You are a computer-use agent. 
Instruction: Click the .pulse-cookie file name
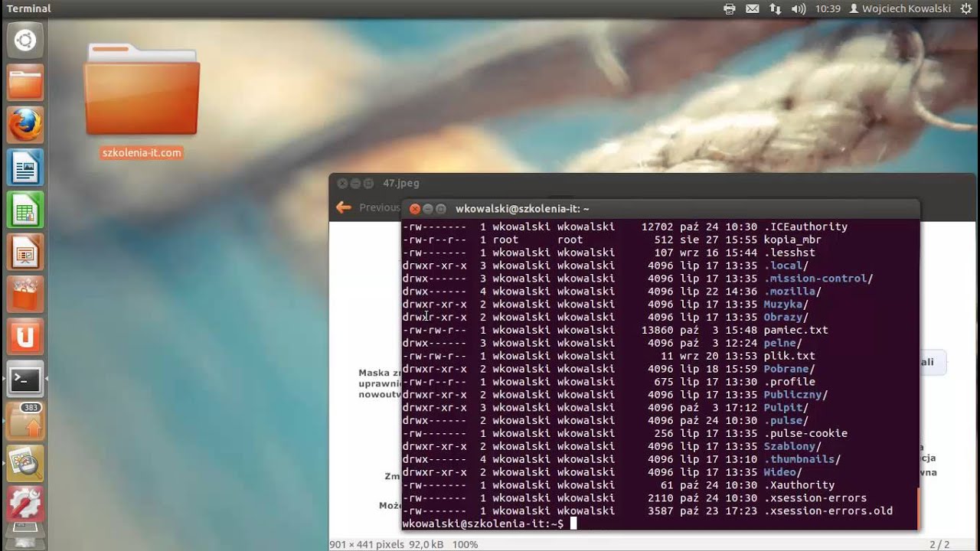point(805,433)
